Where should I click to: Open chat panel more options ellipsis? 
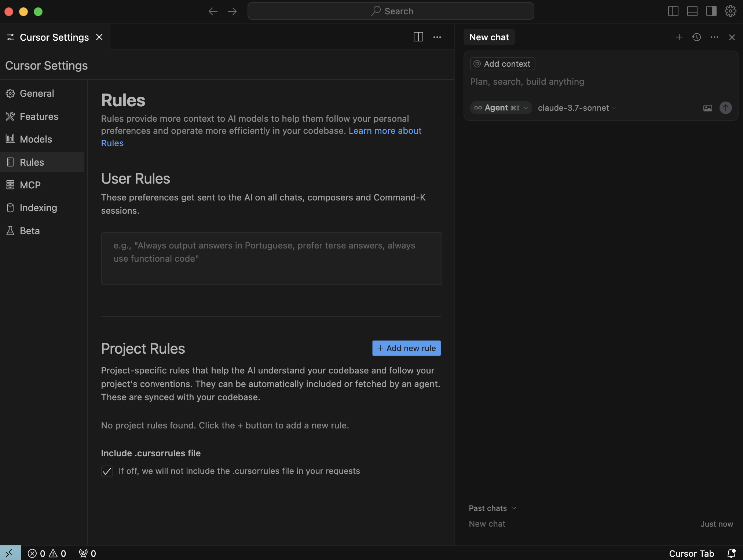(714, 37)
